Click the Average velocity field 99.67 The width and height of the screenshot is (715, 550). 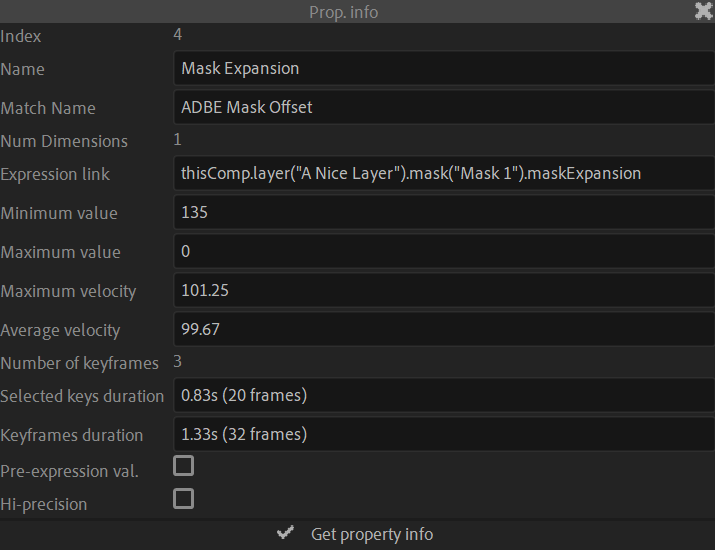tap(443, 330)
